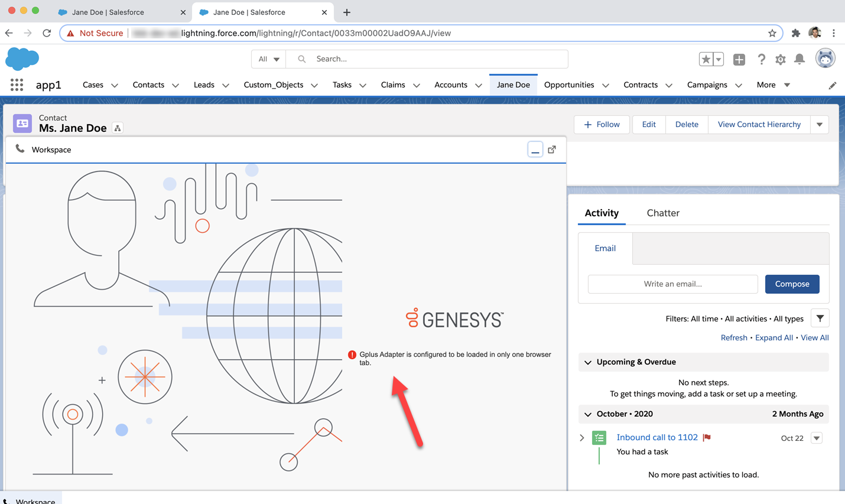
Task: Select the Activity tab
Action: [602, 213]
